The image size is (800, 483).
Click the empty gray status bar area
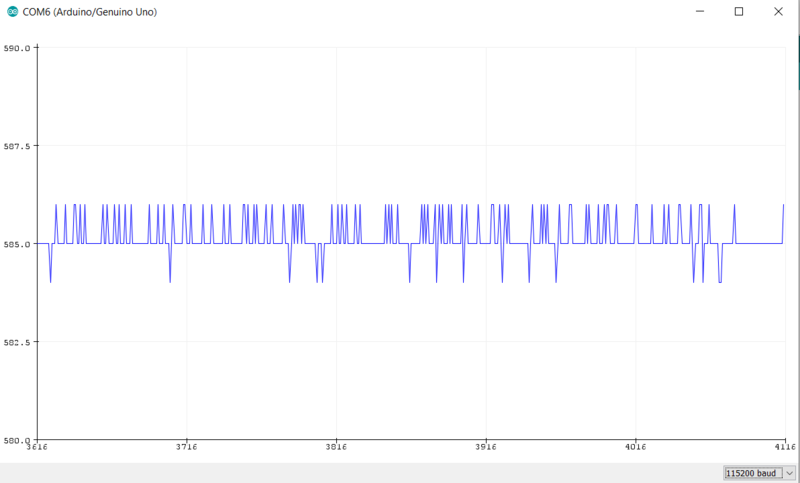point(350,471)
